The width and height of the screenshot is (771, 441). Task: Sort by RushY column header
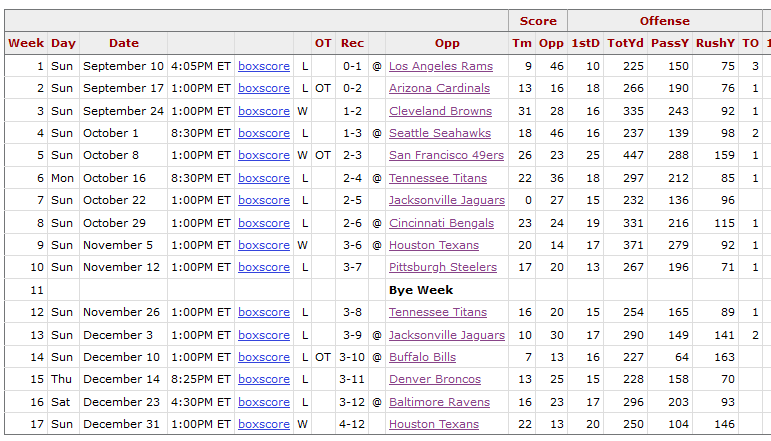[715, 43]
